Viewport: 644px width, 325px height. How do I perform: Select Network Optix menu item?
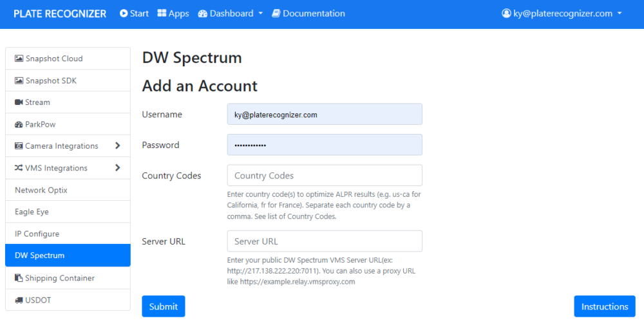click(x=68, y=190)
